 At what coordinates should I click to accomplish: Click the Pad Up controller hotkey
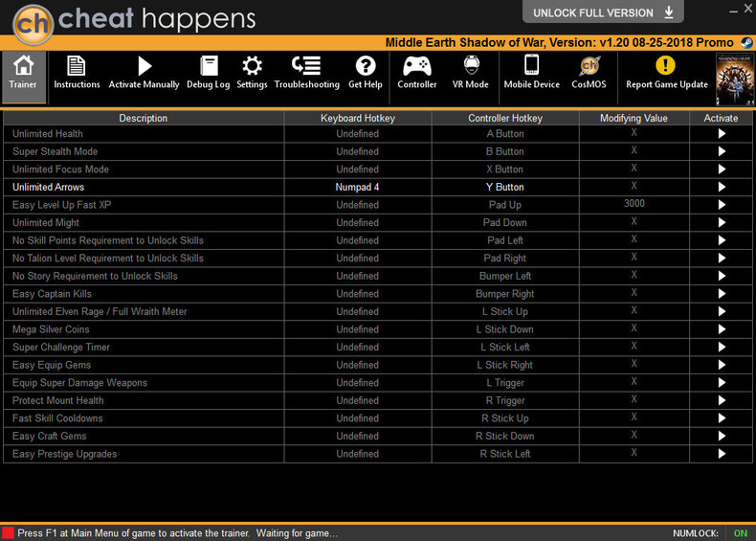pos(505,205)
